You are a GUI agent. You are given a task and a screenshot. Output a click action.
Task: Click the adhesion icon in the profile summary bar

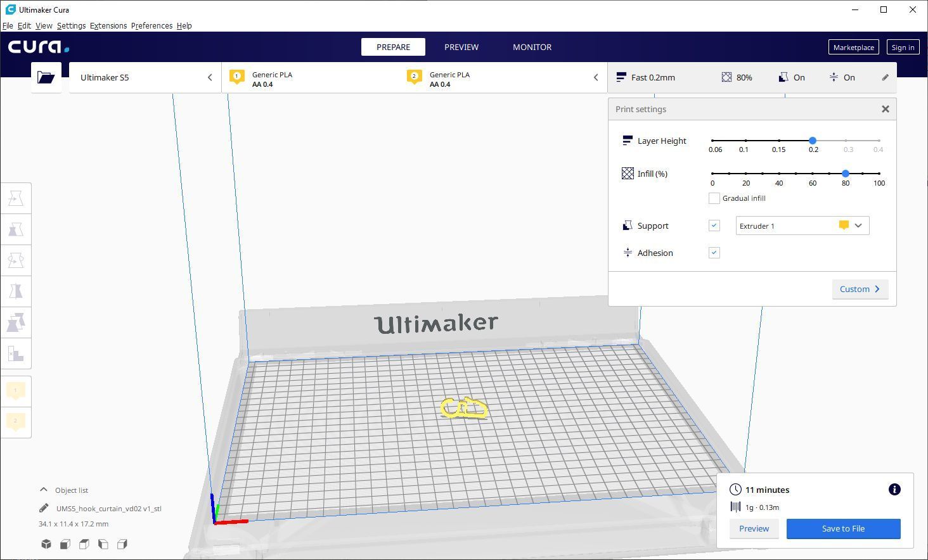(x=834, y=77)
